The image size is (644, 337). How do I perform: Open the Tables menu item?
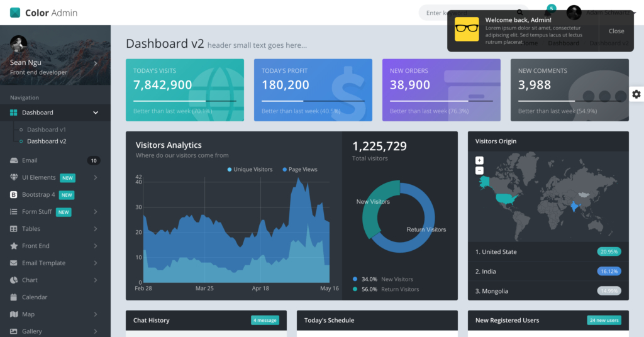click(55, 229)
